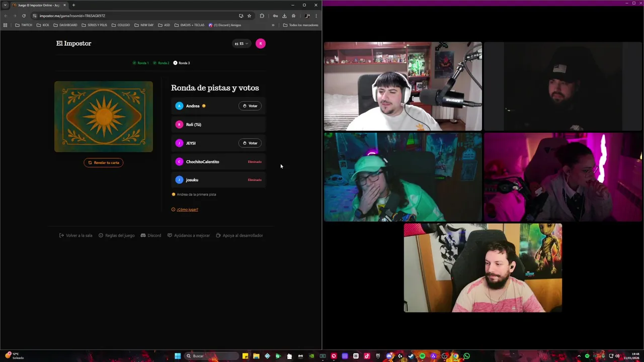Open volume control in system tray
This screenshot has height=362, width=644.
pyautogui.click(x=617, y=356)
